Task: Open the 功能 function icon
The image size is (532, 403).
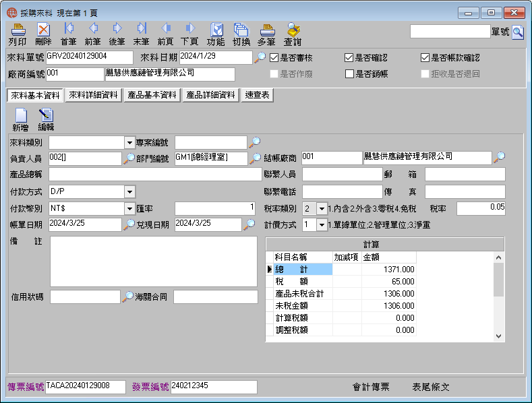Action: (x=216, y=34)
